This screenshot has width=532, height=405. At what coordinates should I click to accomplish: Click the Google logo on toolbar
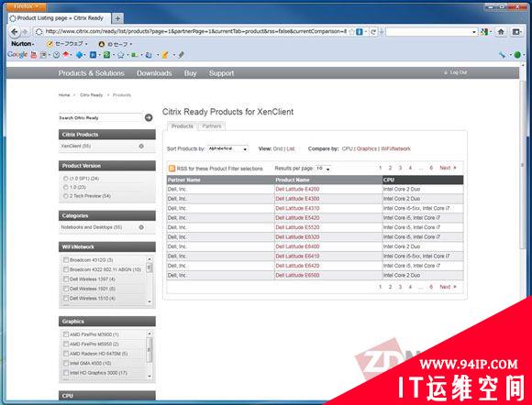(x=17, y=55)
